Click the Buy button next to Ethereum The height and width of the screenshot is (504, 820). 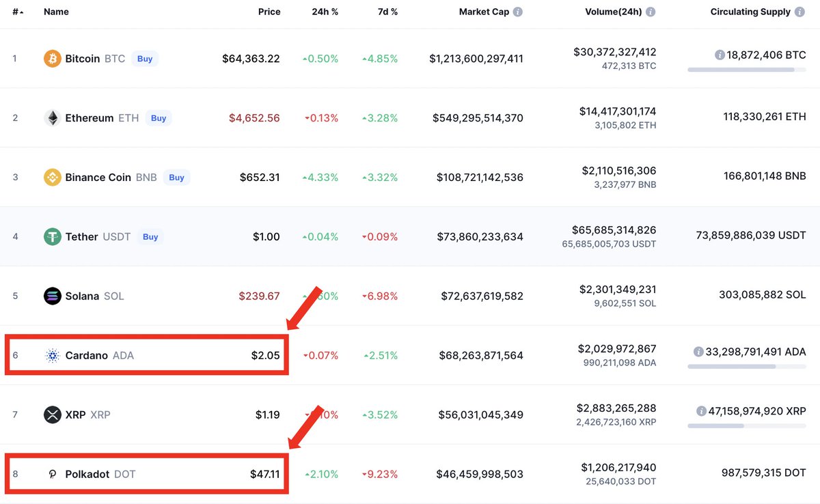pyautogui.click(x=159, y=118)
